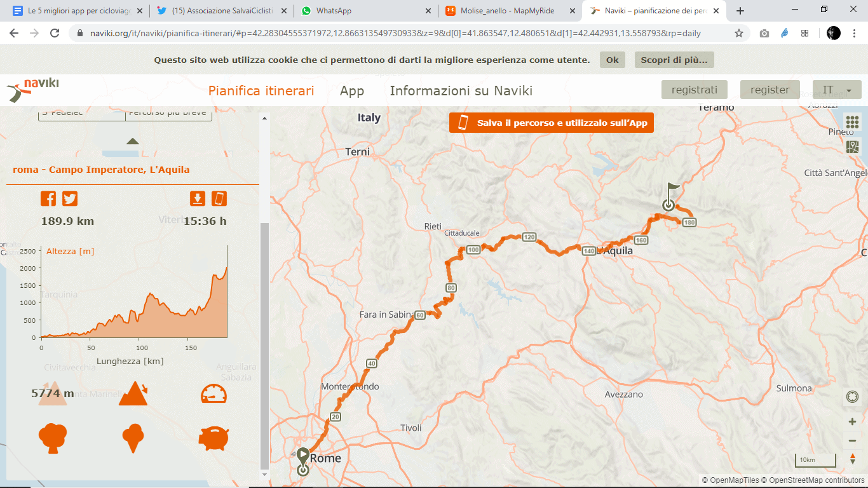Screen dimensions: 868x488
Task: Click the sidebar vertical scrollbar
Action: [265, 343]
